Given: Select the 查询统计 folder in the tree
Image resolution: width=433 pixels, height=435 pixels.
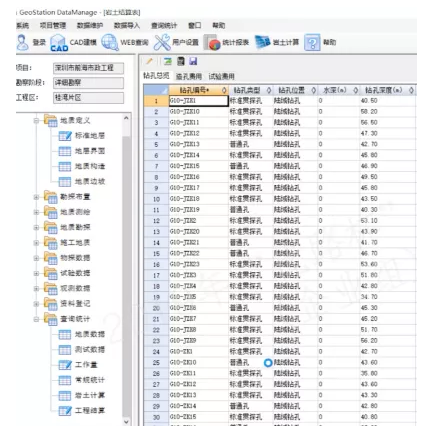Looking at the screenshot, I should coord(75,319).
